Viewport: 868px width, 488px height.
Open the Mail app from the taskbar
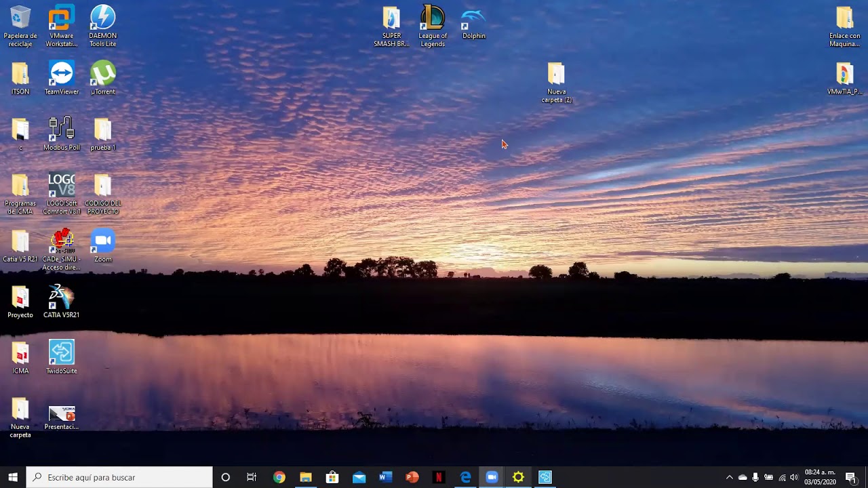pos(359,477)
